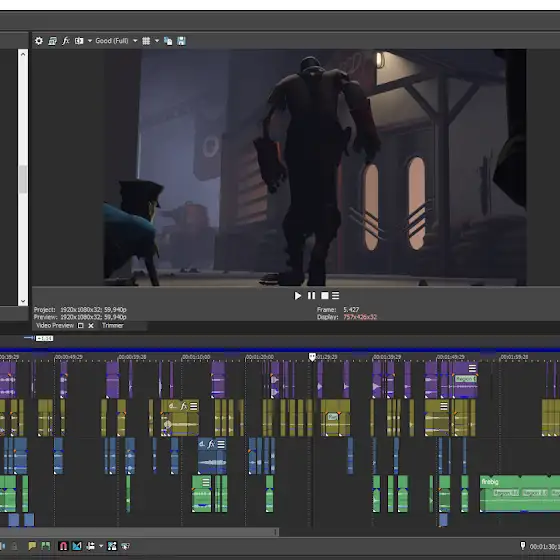The image size is (560, 560).
Task: Open Video Output FX button
Action: (x=66, y=41)
